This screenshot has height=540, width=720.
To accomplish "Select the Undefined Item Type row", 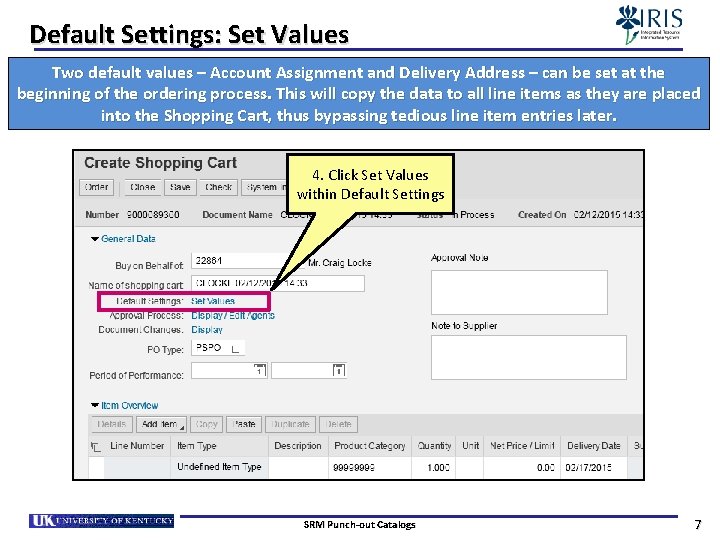I will pos(96,467).
